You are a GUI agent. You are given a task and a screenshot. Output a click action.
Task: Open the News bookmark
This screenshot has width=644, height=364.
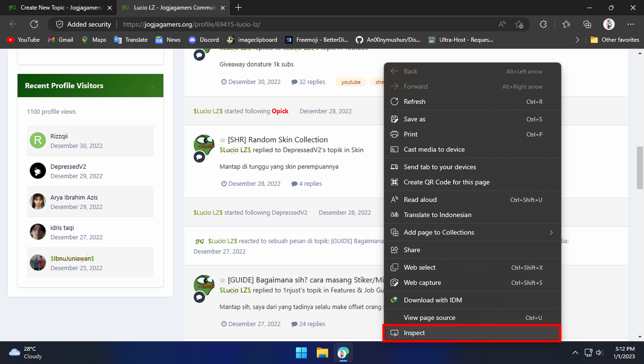(168, 40)
